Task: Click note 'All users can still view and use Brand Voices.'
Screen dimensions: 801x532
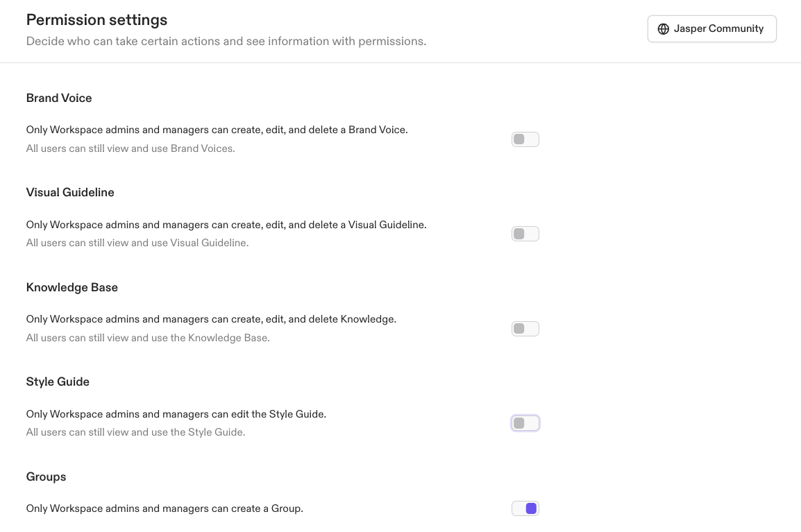Action: point(130,148)
